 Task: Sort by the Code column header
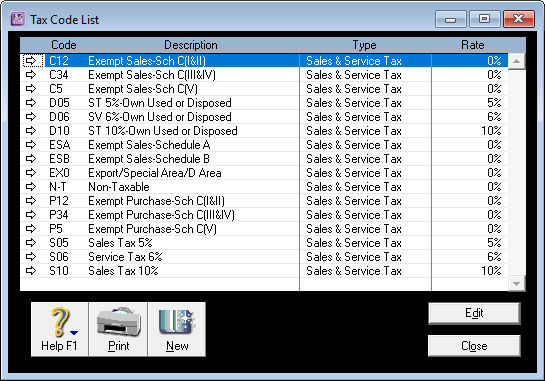point(64,45)
